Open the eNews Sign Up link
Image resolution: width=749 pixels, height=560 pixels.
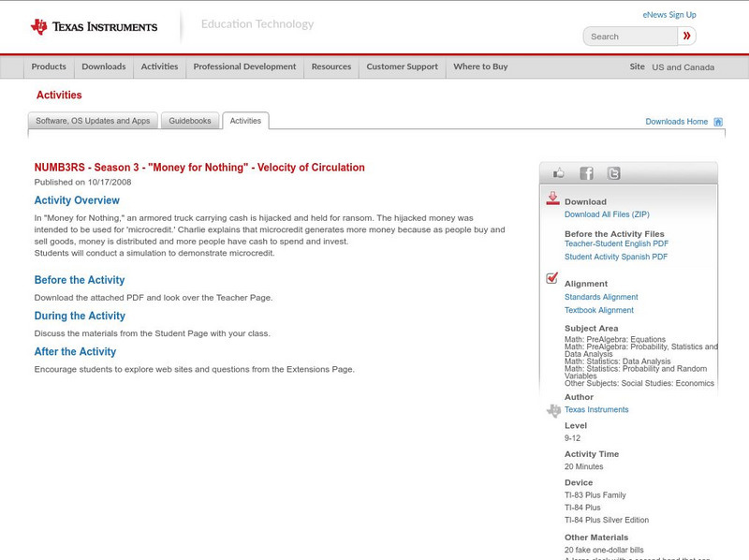669,15
